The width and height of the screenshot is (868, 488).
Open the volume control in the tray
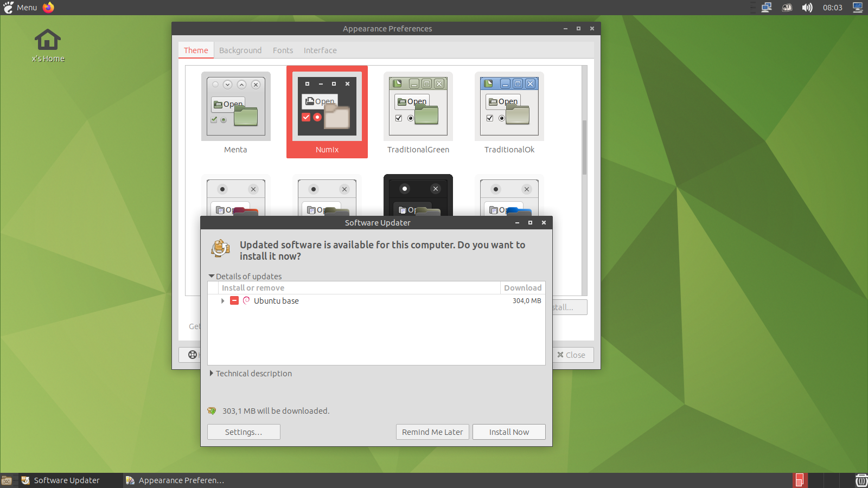(x=807, y=7)
